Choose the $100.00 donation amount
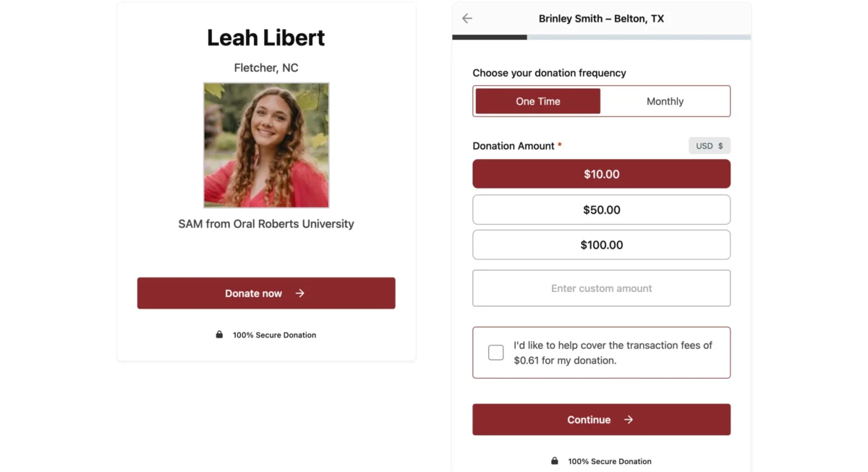Viewport: 868px width, 472px height. click(x=601, y=245)
